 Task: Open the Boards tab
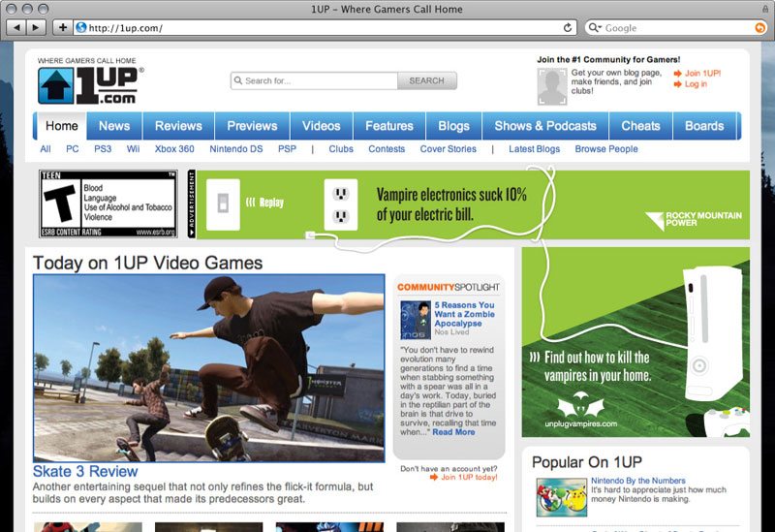[704, 126]
